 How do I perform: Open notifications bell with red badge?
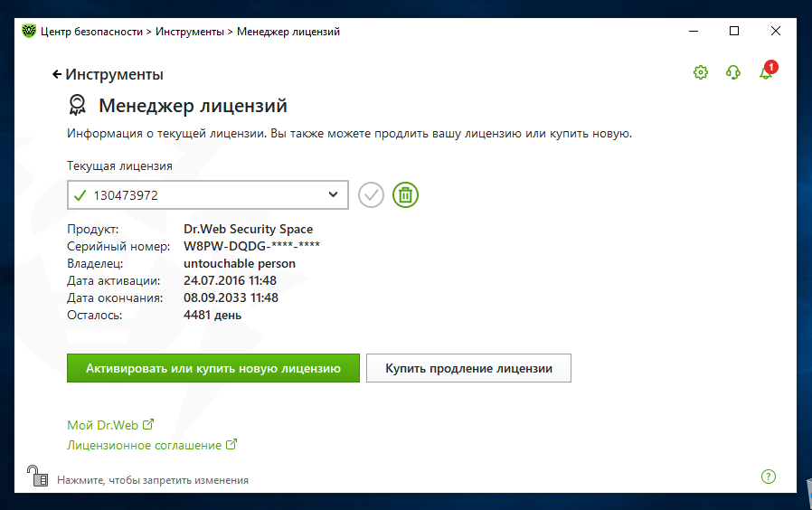click(768, 71)
